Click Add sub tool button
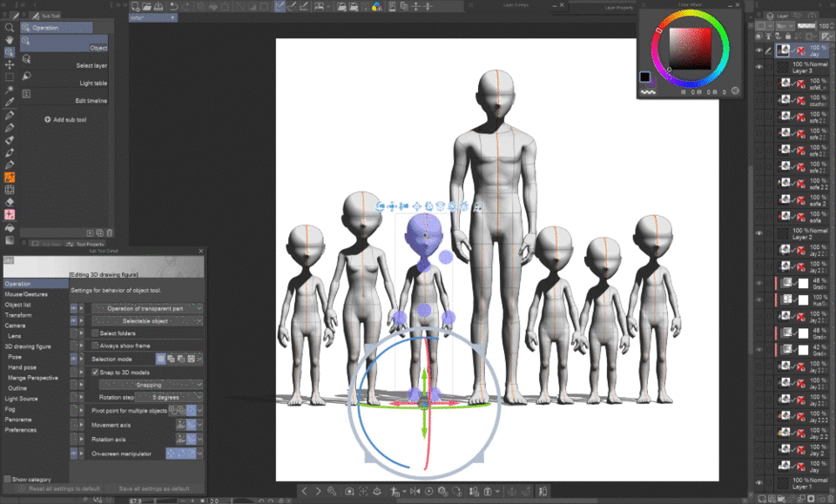Screen dimensions: 836x504 [65, 119]
